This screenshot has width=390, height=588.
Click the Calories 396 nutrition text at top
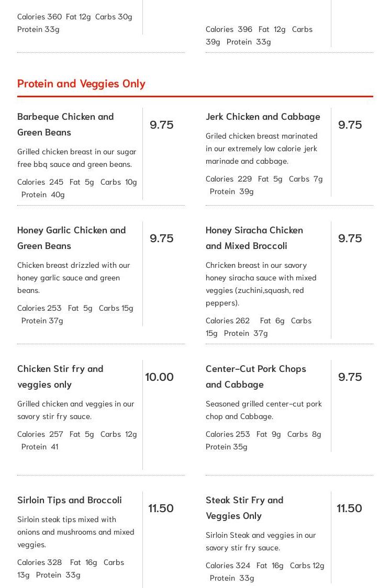(259, 36)
